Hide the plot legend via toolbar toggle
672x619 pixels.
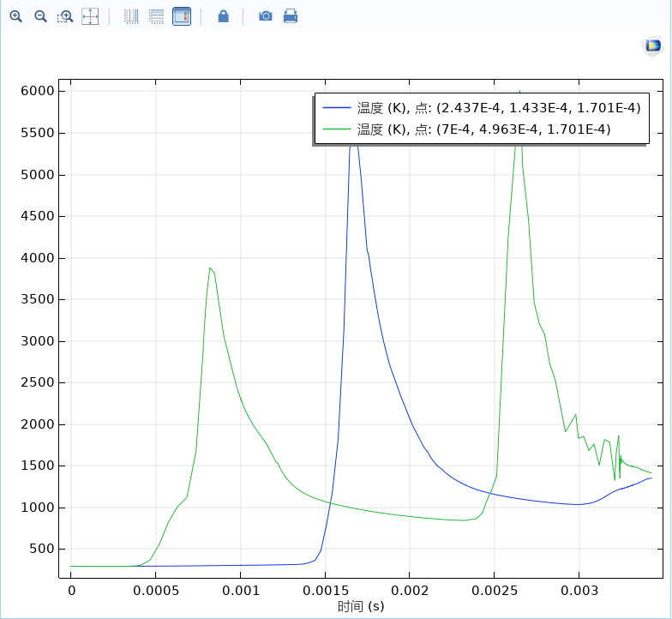pyautogui.click(x=182, y=16)
